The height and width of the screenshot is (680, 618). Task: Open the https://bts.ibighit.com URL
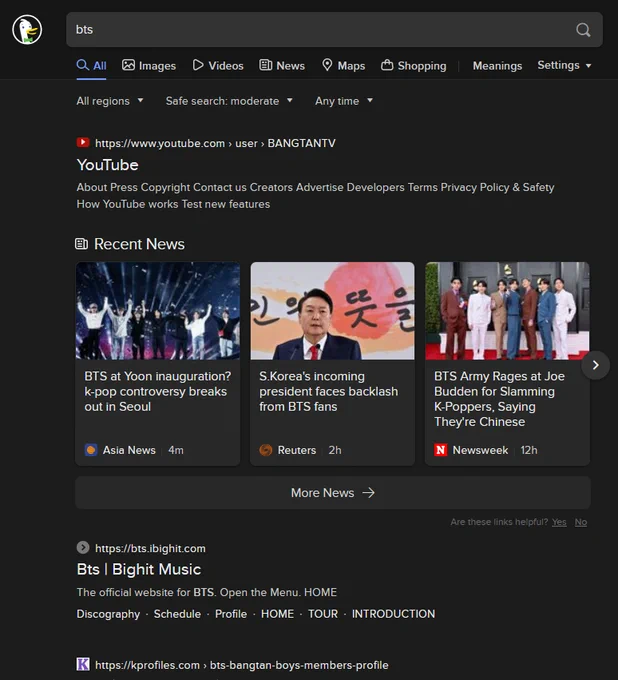[150, 548]
